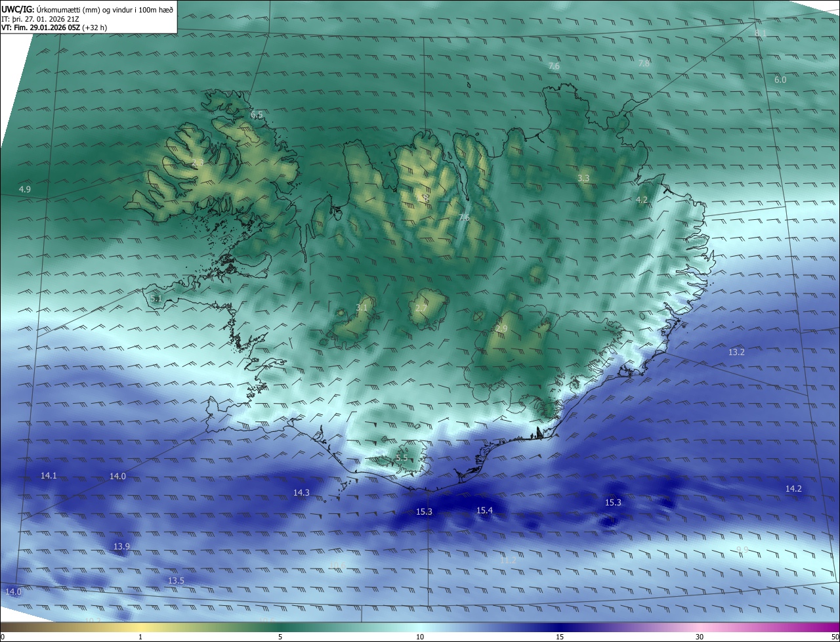Click the color scale label 30
840x642 pixels.
700,637
